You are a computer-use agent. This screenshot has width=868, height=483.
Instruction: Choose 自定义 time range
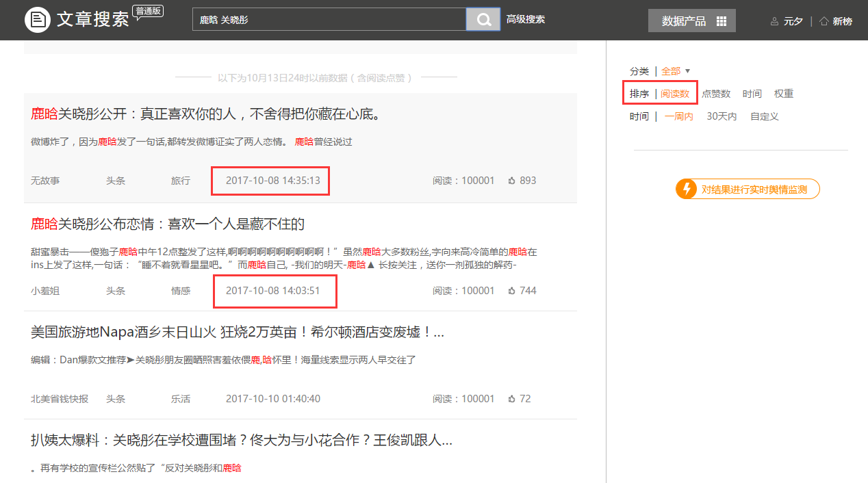pos(765,116)
